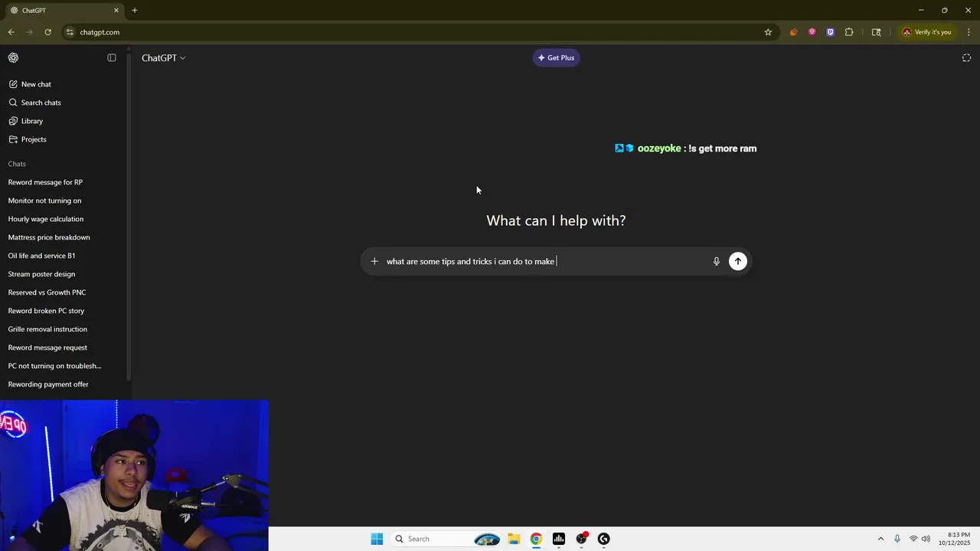Click the volume speaker icon in the tray
The image size is (980, 551).
(x=926, y=539)
